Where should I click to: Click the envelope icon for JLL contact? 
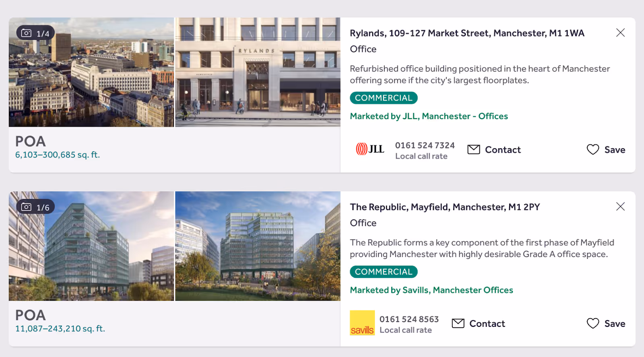(474, 150)
